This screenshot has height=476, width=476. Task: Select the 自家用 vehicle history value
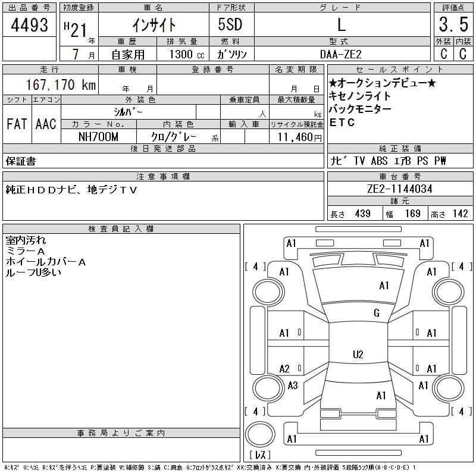[x=128, y=55]
